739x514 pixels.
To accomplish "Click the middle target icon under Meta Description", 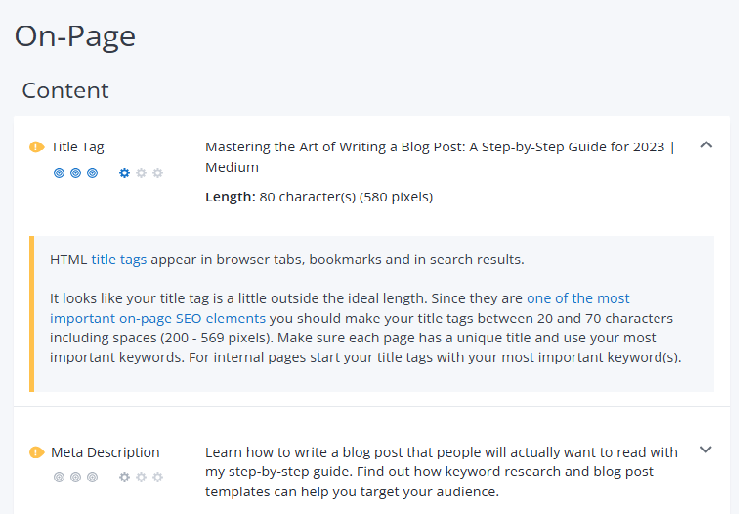I will point(75,478).
